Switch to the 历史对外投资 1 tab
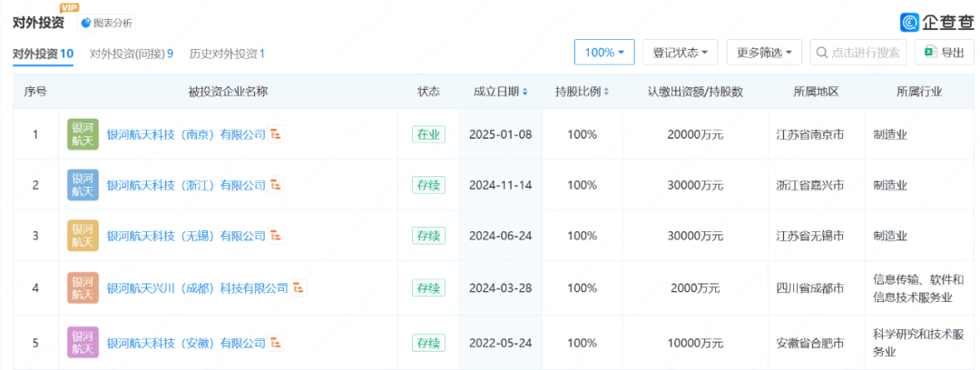This screenshot has width=980, height=370. click(x=227, y=54)
